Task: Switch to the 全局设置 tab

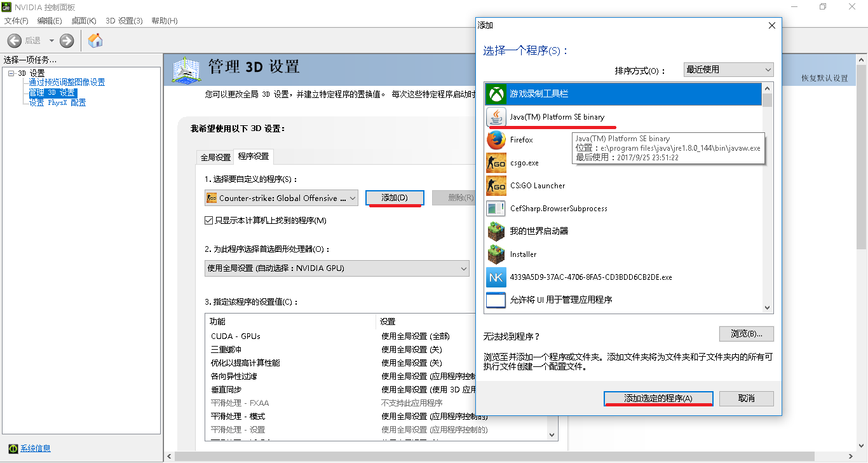Action: (x=215, y=158)
